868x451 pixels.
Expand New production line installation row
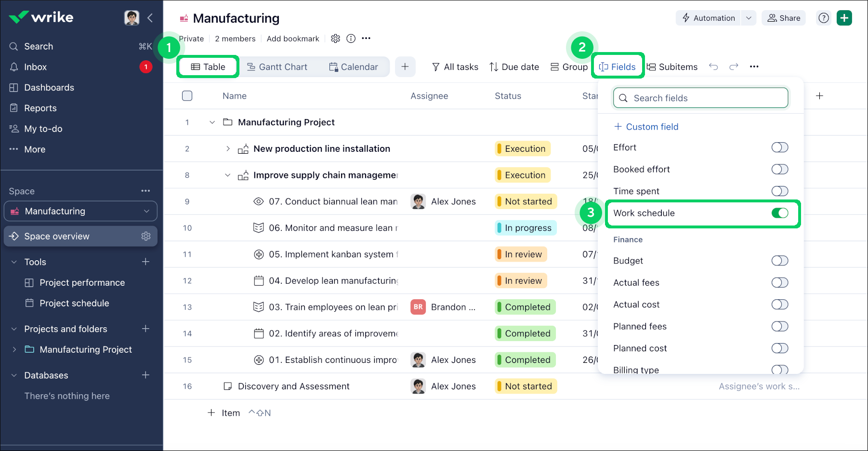[228, 149]
